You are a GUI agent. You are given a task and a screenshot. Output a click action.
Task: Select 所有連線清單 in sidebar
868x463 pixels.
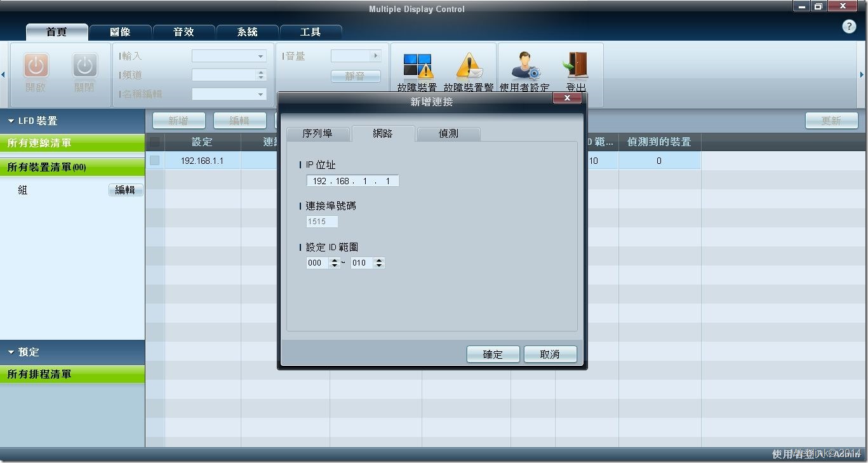coord(72,143)
